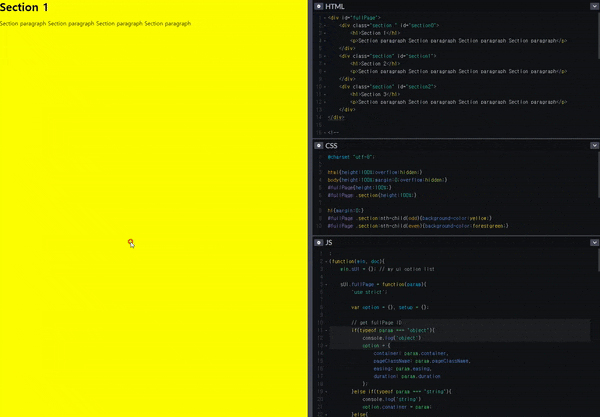
Task: Open the HTML panel dropdown menu arrow
Action: (x=594, y=7)
